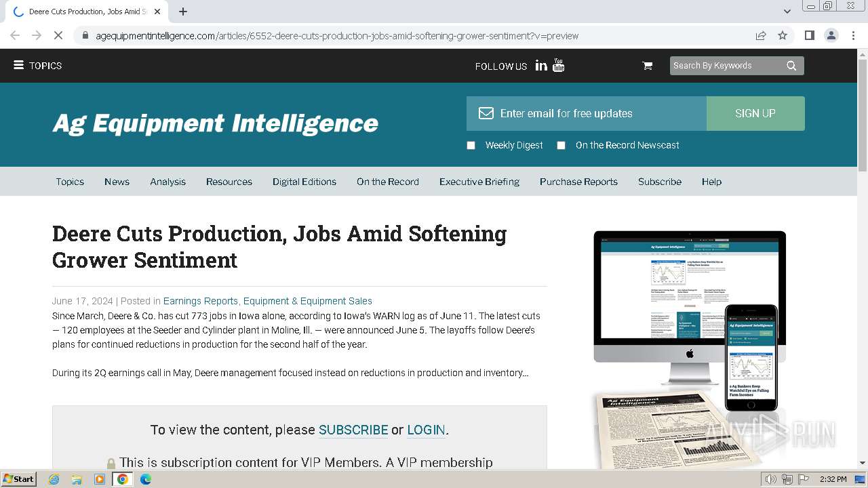Click the devices promo image
Screen dimensions: 868x488
click(690, 349)
